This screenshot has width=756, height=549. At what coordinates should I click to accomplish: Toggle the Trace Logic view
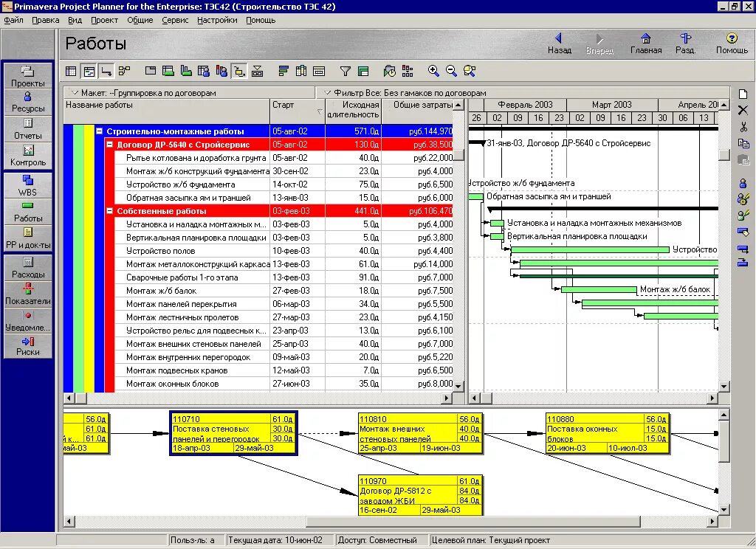coord(240,72)
